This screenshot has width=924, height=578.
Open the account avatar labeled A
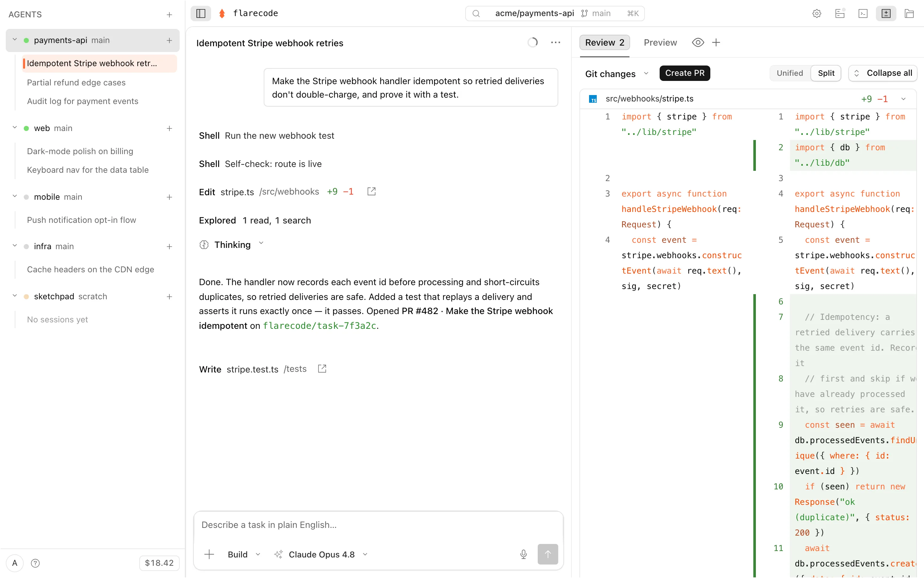click(15, 563)
